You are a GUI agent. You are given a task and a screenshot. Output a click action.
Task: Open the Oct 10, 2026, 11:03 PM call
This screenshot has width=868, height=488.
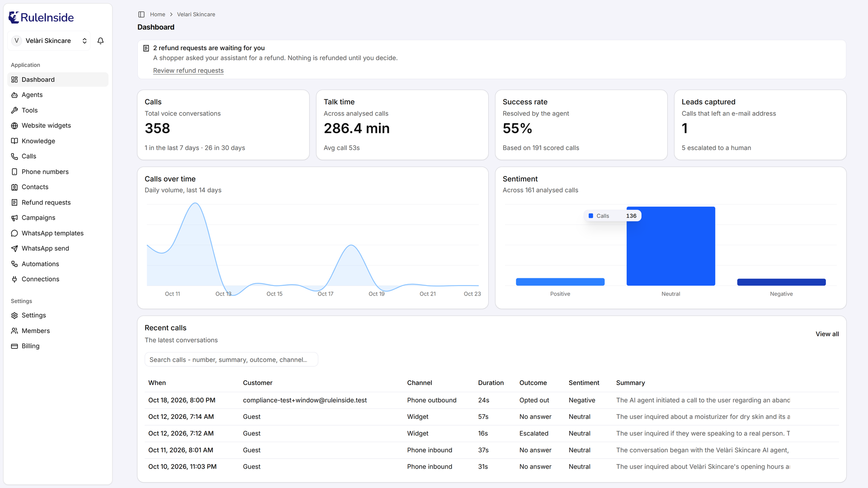tap(491, 467)
